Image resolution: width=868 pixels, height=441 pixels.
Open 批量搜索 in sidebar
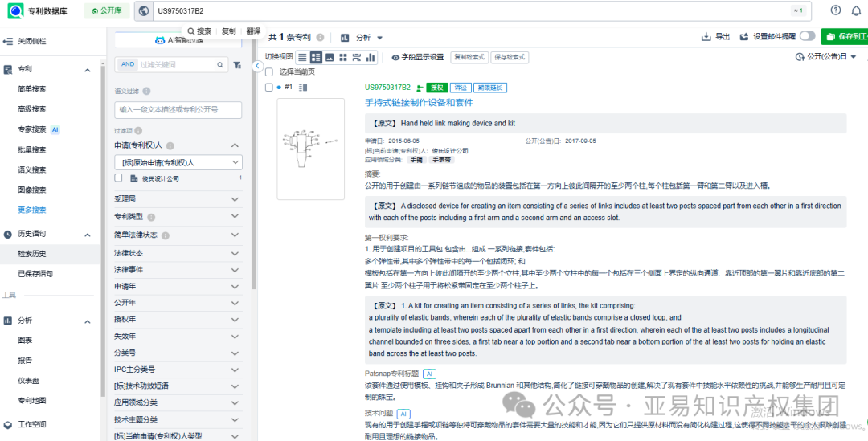(32, 150)
